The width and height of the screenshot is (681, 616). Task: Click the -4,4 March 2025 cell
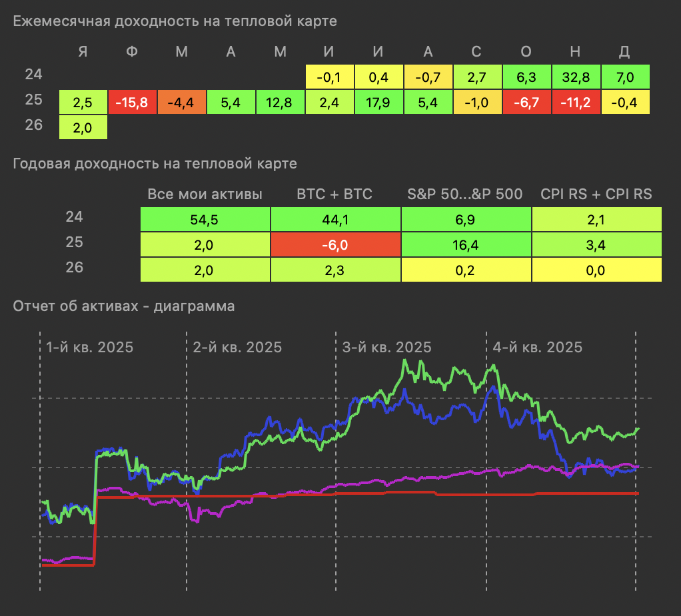pyautogui.click(x=181, y=103)
